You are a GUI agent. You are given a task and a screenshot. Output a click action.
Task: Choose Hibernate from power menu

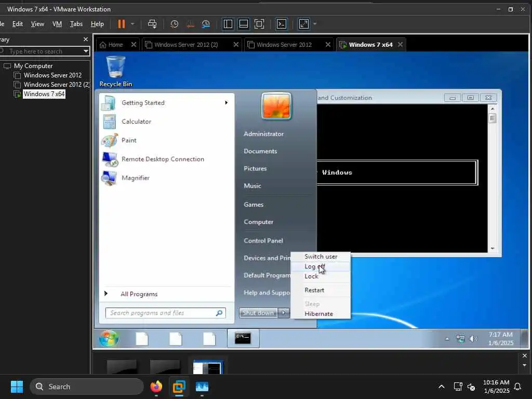pyautogui.click(x=321, y=314)
